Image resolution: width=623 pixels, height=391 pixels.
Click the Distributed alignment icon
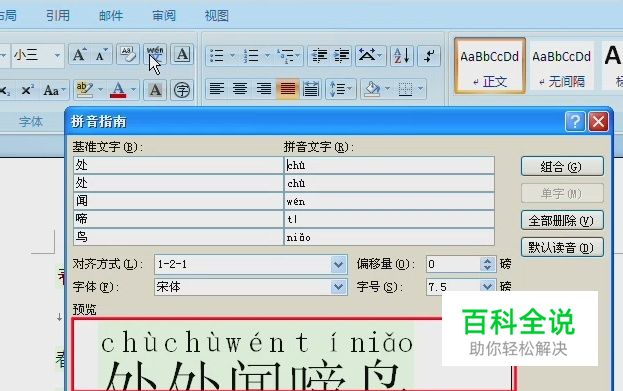point(311,89)
